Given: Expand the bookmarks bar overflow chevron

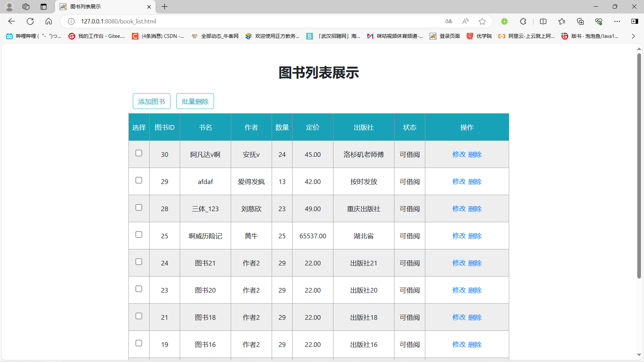Looking at the screenshot, I should pyautogui.click(x=633, y=36).
